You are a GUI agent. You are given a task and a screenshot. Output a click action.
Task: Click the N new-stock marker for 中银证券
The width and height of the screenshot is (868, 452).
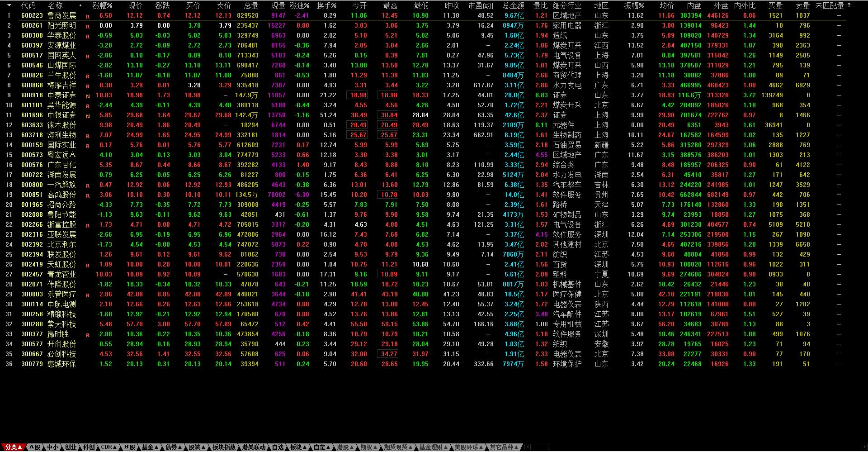pyautogui.click(x=88, y=116)
